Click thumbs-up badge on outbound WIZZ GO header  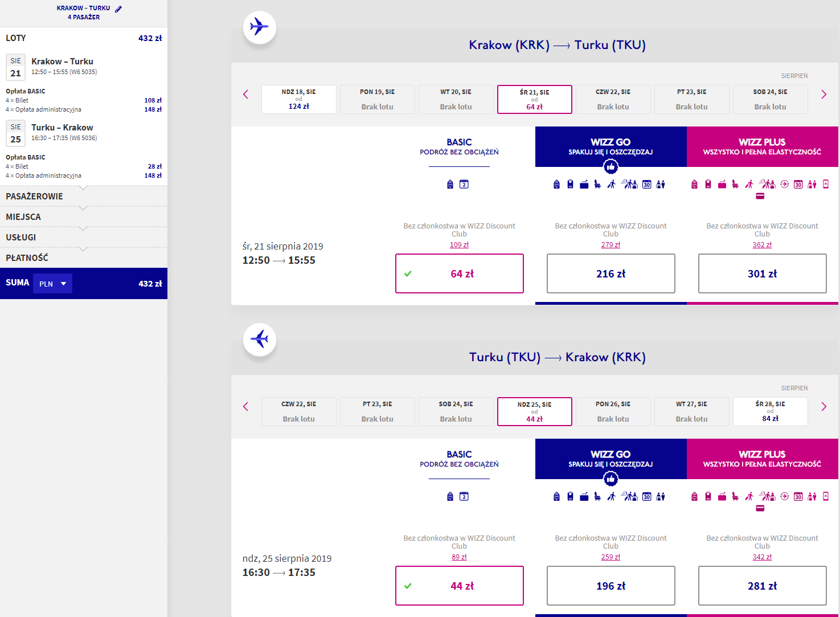point(610,167)
